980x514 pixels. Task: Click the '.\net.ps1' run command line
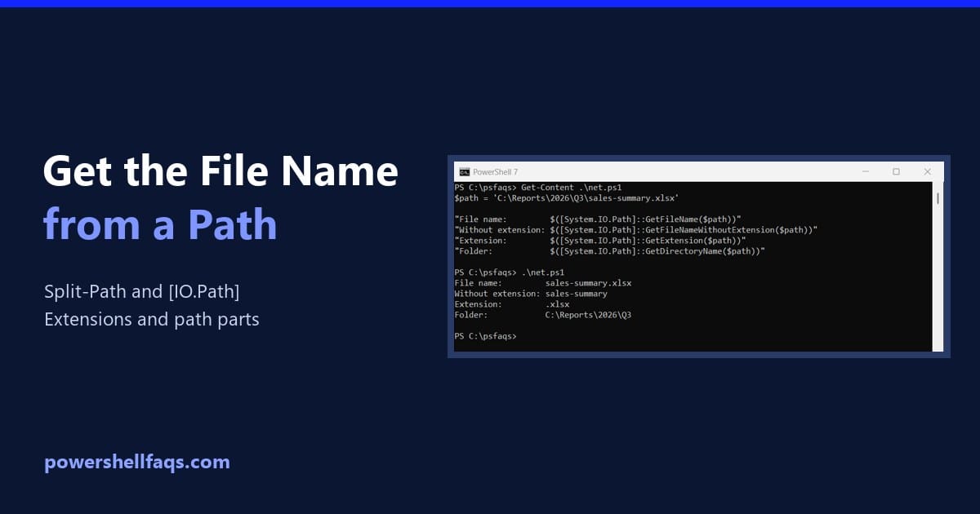point(510,273)
